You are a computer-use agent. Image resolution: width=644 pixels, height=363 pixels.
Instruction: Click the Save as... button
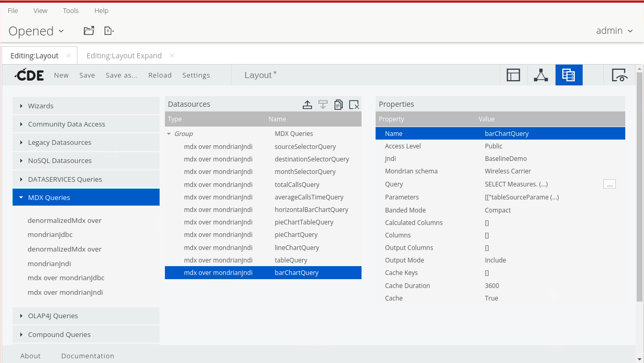pyautogui.click(x=121, y=75)
